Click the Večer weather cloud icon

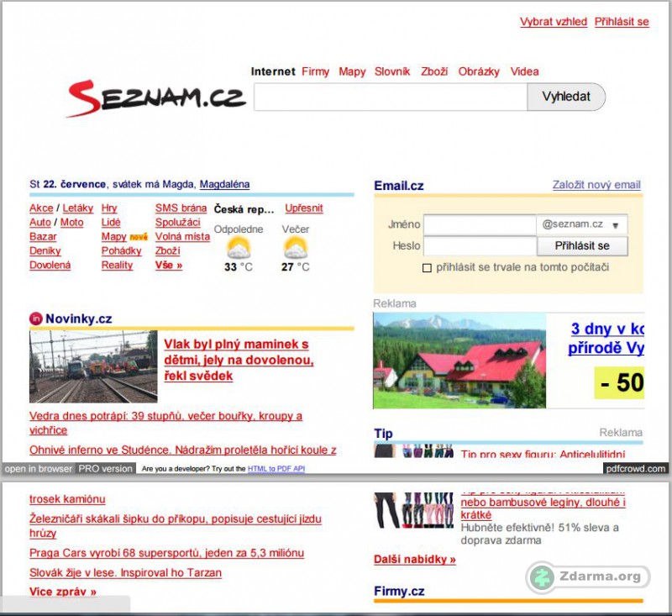coord(296,248)
